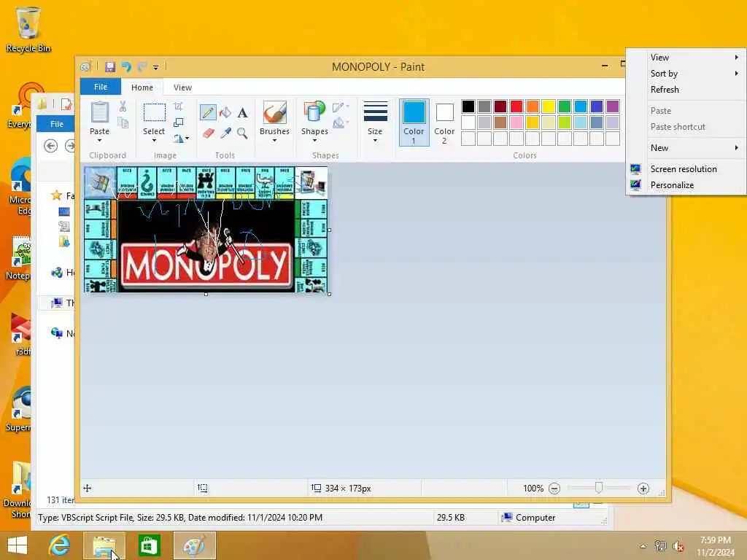The width and height of the screenshot is (747, 560).
Task: Show hidden tray icons arrow
Action: [x=643, y=546]
